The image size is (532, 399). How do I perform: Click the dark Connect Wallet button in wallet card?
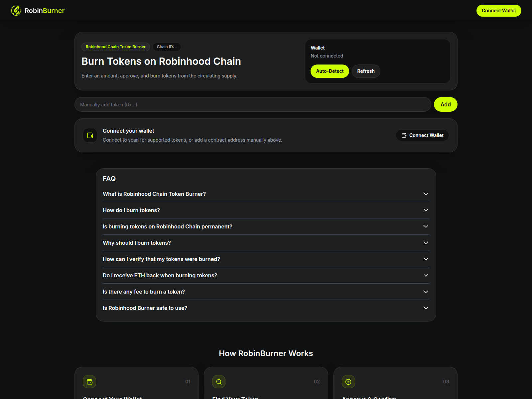[x=422, y=135]
